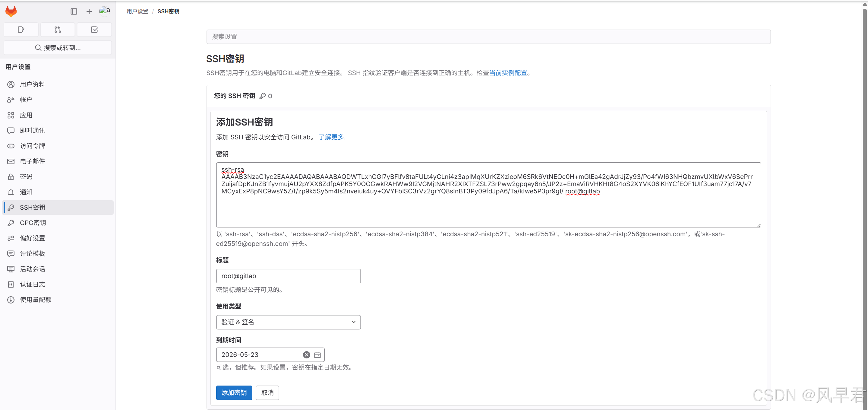Viewport: 868px width, 410px height.
Task: Click the 标题 input field
Action: [x=288, y=276]
